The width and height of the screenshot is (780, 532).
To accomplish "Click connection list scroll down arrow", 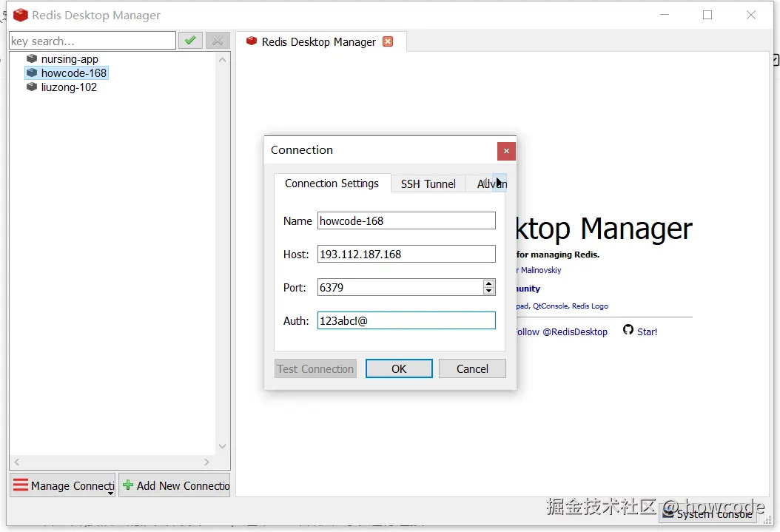I will coord(222,446).
